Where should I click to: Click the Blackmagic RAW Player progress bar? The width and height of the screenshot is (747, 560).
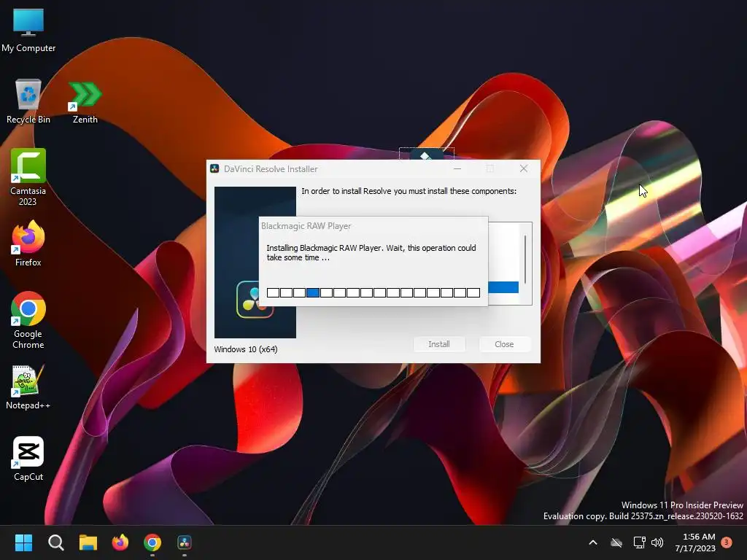[x=373, y=292]
